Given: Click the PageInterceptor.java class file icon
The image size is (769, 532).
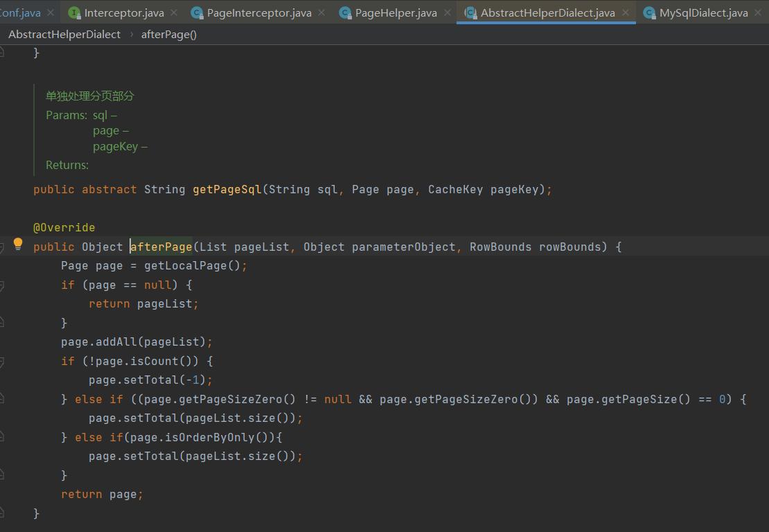Looking at the screenshot, I should point(197,12).
